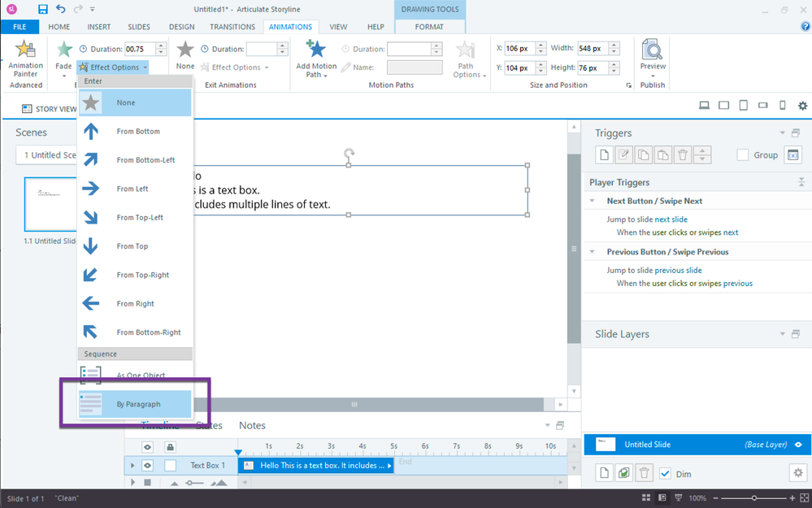Toggle Untitled Slide base layer visibility
The width and height of the screenshot is (812, 508).
point(798,445)
